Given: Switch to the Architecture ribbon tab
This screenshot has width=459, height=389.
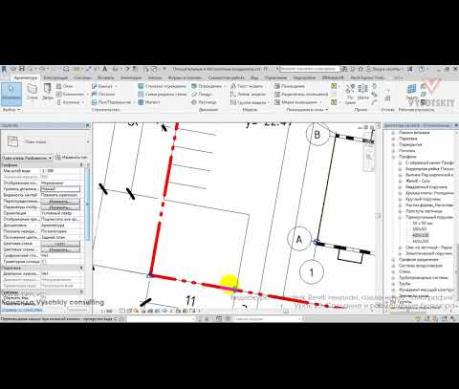Looking at the screenshot, I should coord(25,78).
